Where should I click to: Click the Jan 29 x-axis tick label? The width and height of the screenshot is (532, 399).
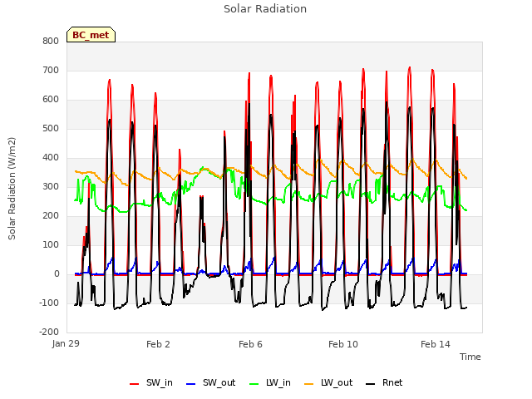click(x=66, y=343)
